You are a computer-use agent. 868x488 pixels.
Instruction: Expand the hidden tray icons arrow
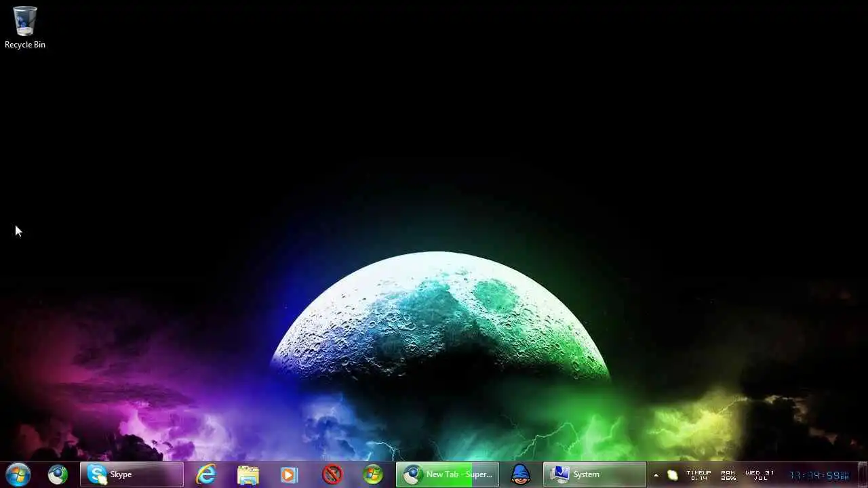point(656,475)
